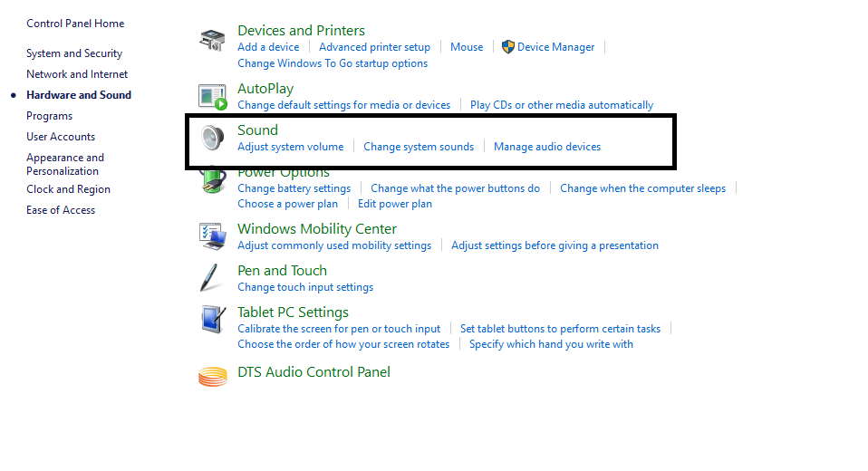Click Change when the computer sleeps
The image size is (868, 471).
pyautogui.click(x=642, y=188)
